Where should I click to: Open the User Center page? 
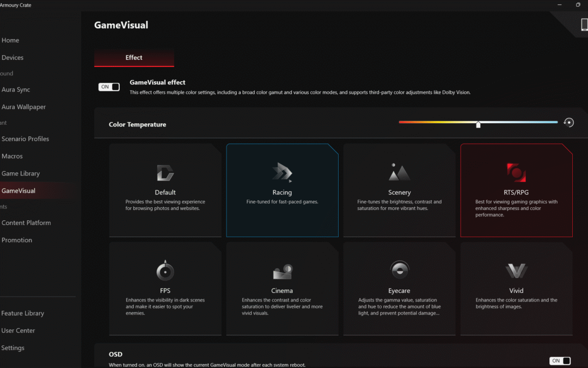click(18, 330)
